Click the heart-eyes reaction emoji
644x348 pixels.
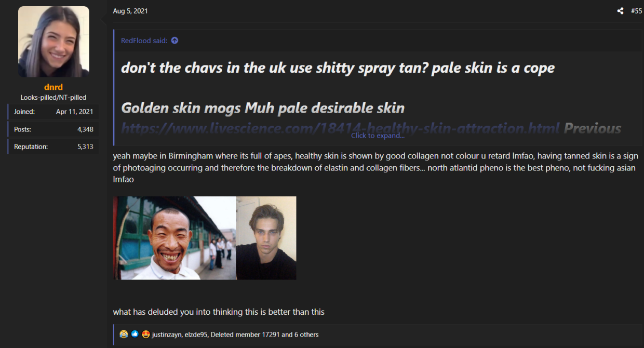click(145, 334)
